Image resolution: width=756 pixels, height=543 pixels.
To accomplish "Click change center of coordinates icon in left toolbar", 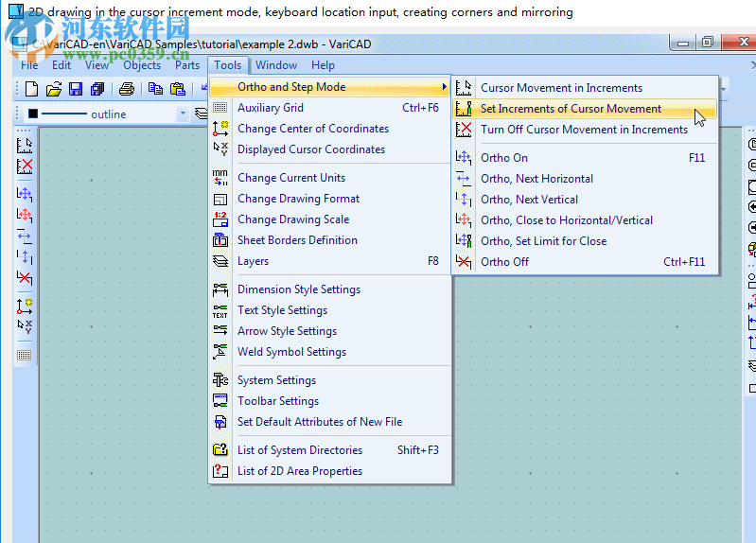I will click(x=25, y=306).
